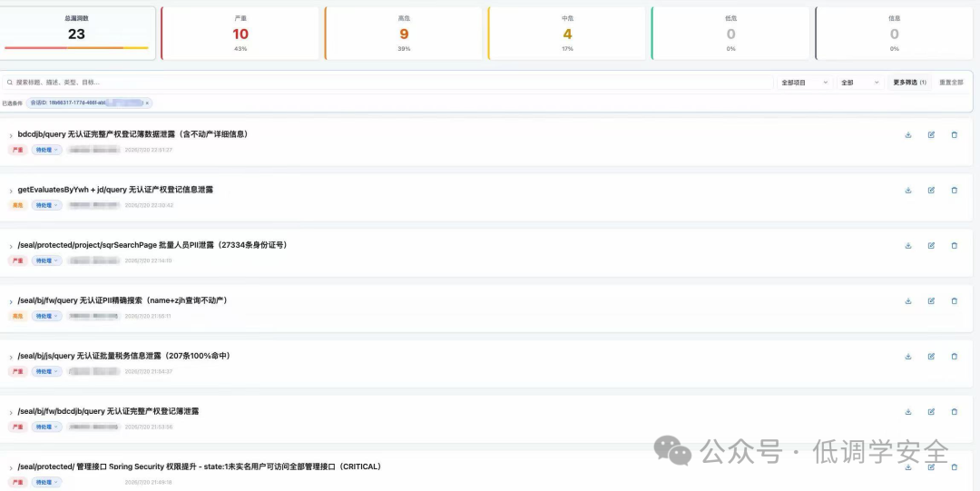The image size is (980, 491).
Task: Open the 全部项目 project dropdown
Action: click(x=805, y=83)
